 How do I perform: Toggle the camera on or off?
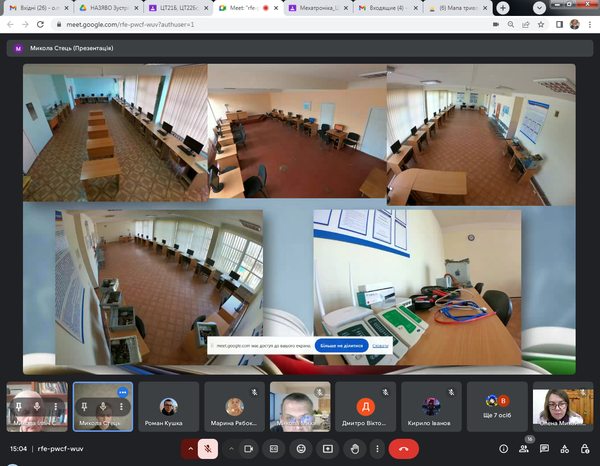(249, 449)
